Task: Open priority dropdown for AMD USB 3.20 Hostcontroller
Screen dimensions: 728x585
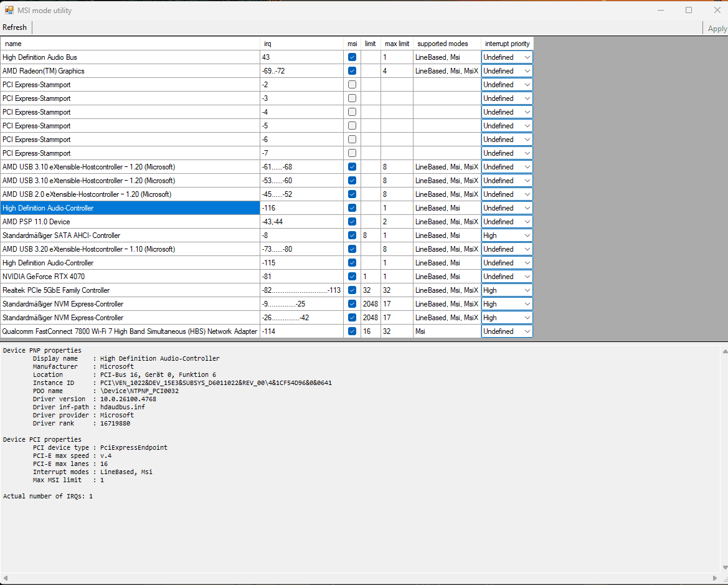Action: point(507,249)
